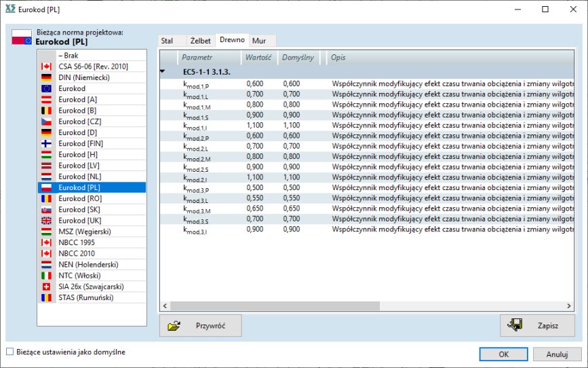Enable Bieżące ustawienia jako domyślne checkbox
588x368 pixels.
click(9, 352)
